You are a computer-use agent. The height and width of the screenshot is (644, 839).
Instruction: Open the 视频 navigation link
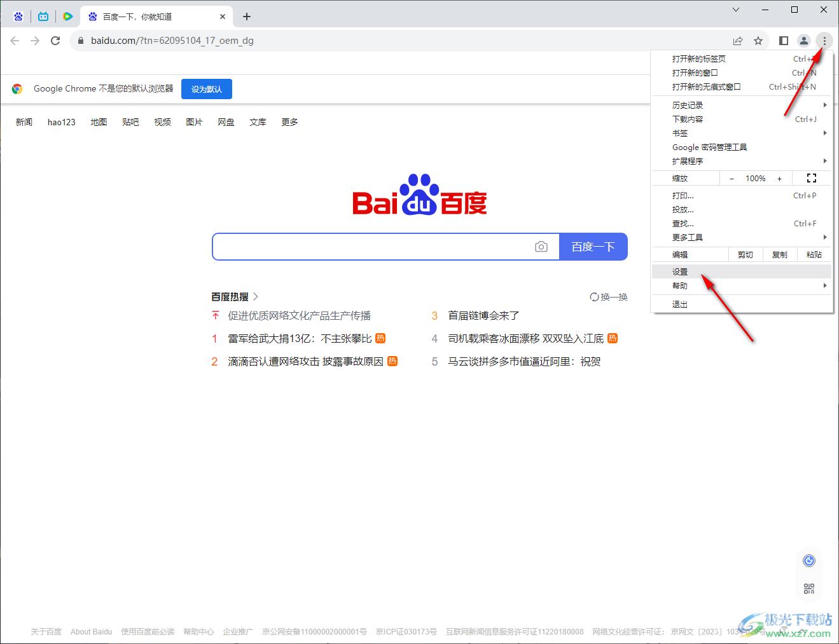[162, 122]
